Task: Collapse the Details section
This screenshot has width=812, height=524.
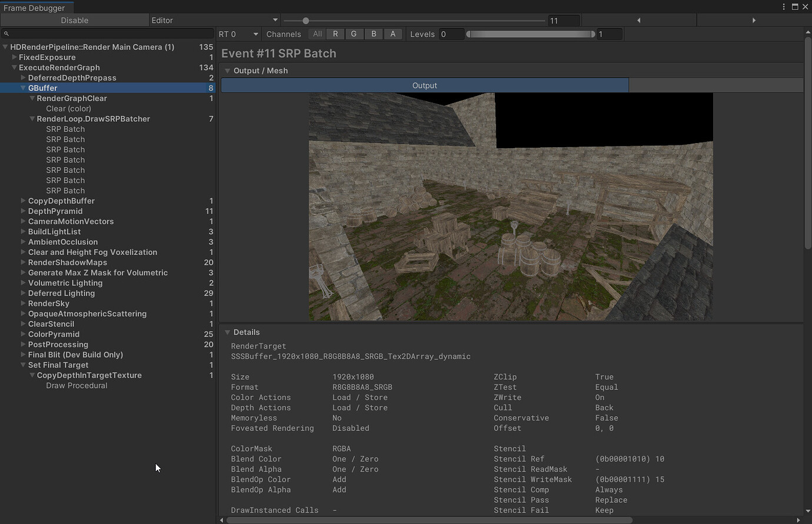Action: click(x=227, y=332)
